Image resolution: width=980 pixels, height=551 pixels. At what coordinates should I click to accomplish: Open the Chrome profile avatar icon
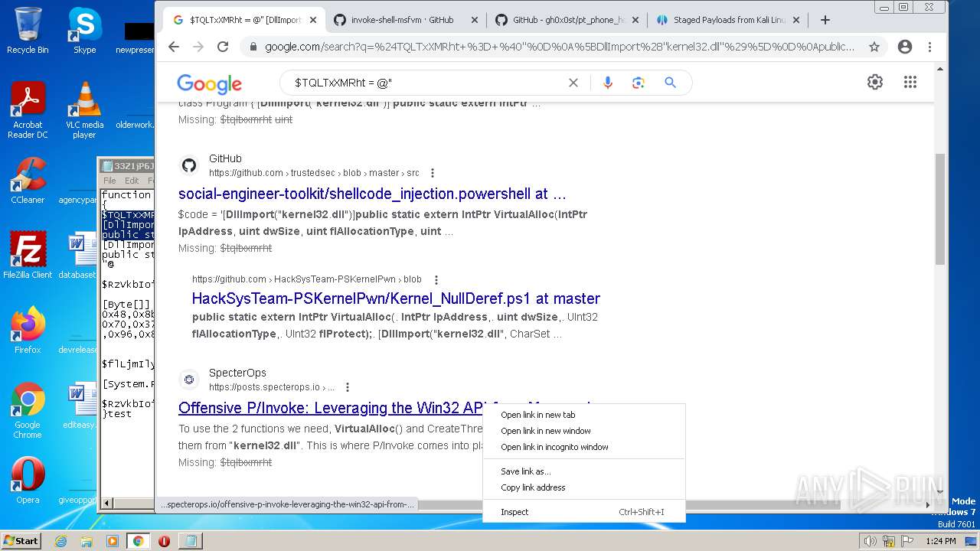coord(905,47)
